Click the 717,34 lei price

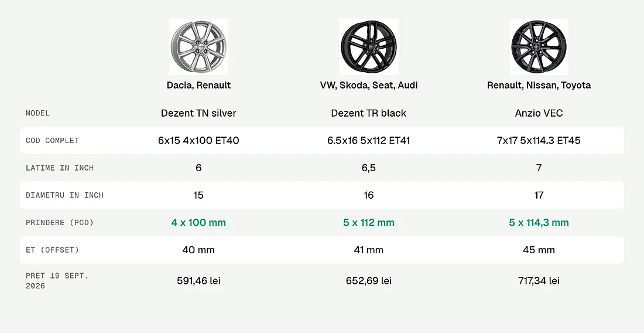click(539, 281)
